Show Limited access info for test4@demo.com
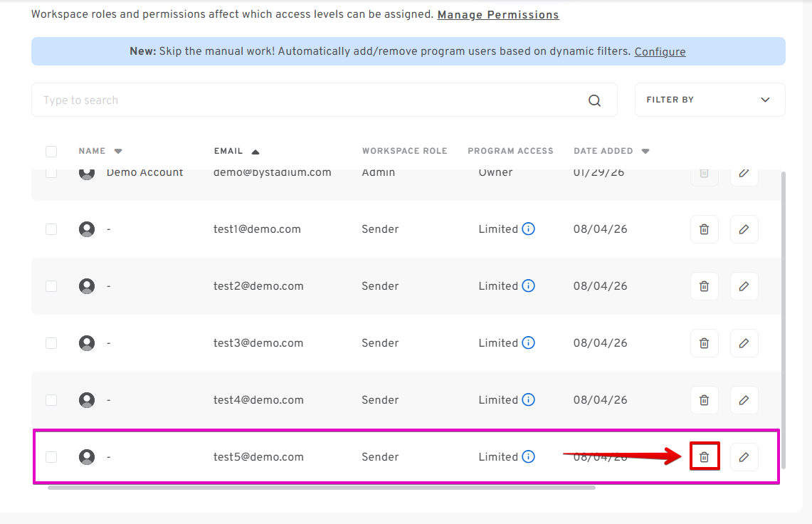The image size is (812, 524). pos(528,399)
